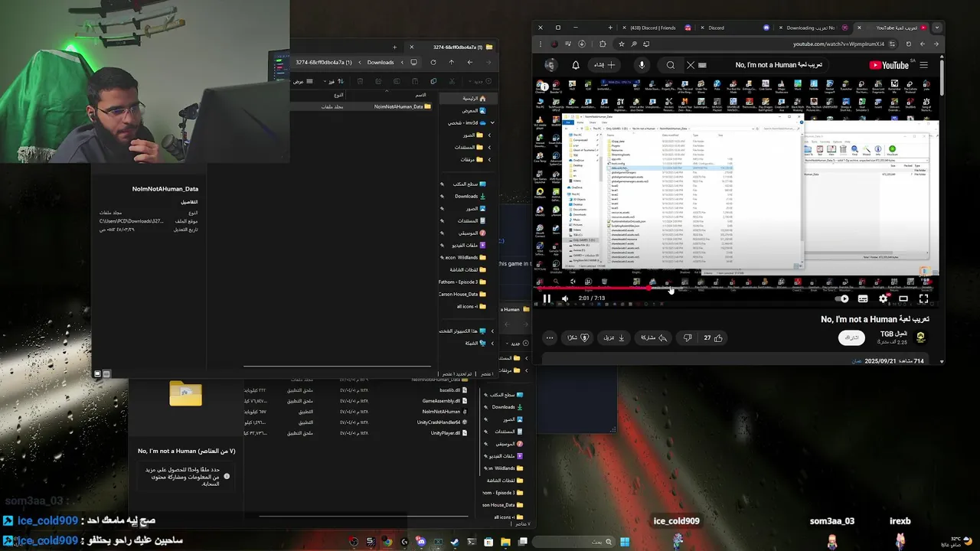Expand the Attachments folder under OneDrive
Screen dimensions: 980x551
coord(489,159)
